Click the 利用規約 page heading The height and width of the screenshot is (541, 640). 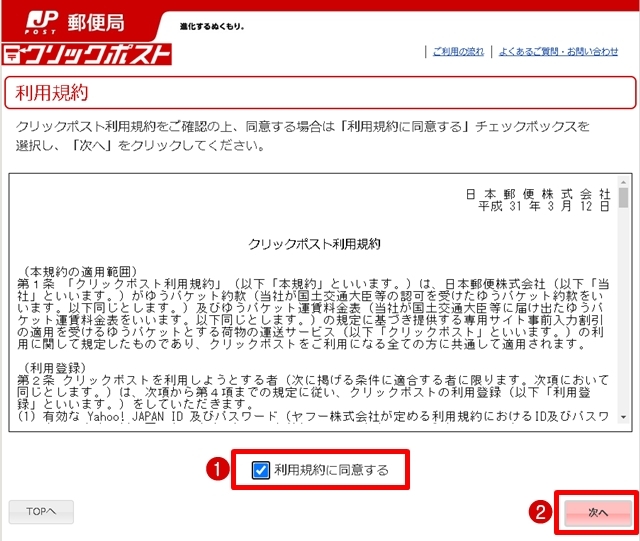coord(52,93)
